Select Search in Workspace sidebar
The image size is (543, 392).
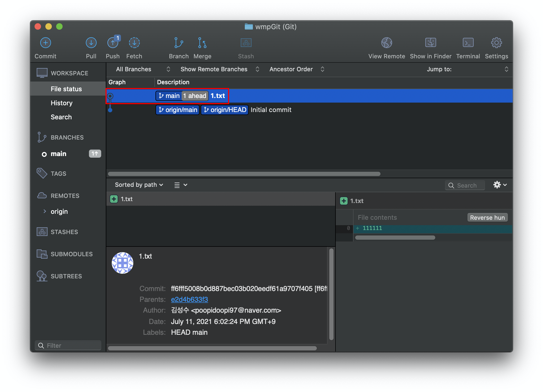point(61,117)
